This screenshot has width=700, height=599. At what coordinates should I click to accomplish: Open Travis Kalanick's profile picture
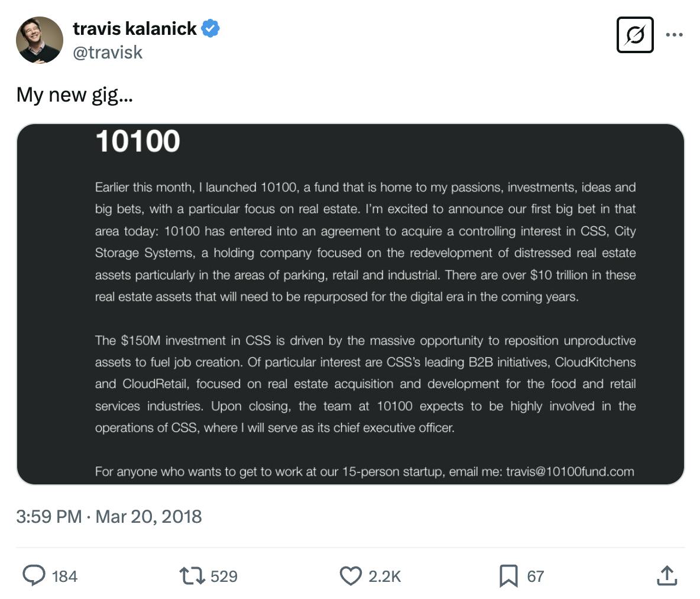point(40,40)
